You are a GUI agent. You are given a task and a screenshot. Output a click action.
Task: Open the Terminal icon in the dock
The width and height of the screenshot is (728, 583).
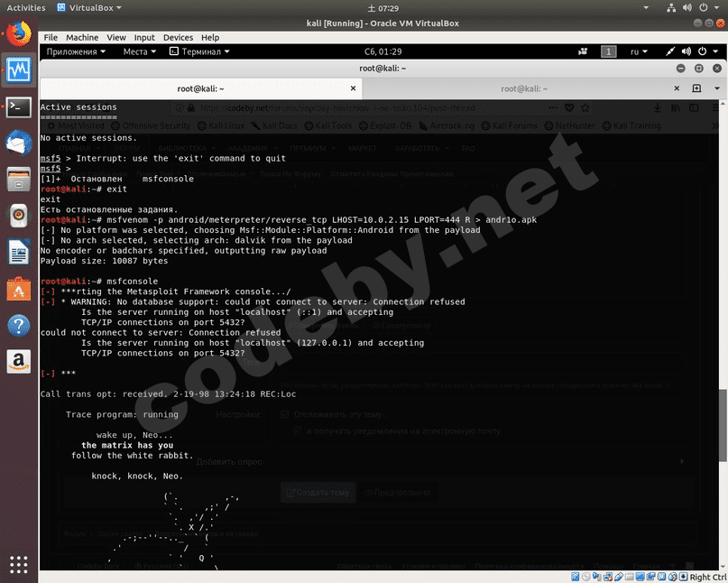pyautogui.click(x=19, y=107)
